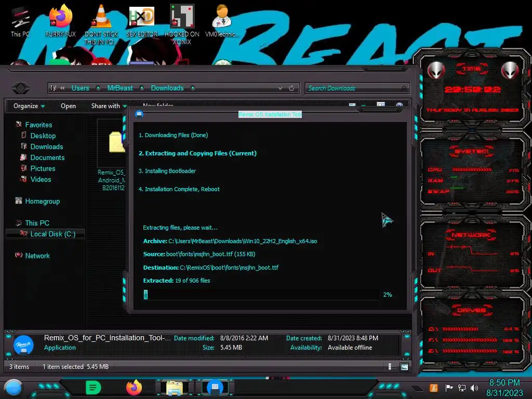Click the Remix OS app icon in details pane
Viewport: 532px width, 399px height.
[x=23, y=345]
